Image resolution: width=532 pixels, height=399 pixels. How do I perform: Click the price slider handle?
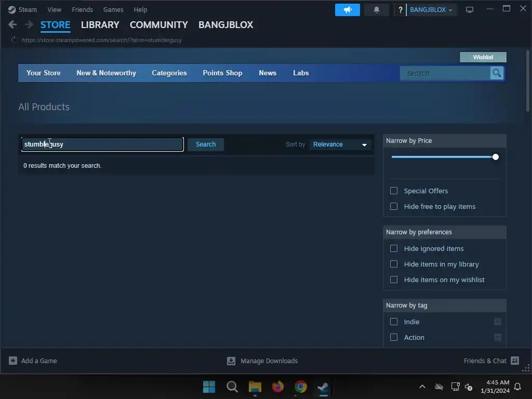(495, 157)
